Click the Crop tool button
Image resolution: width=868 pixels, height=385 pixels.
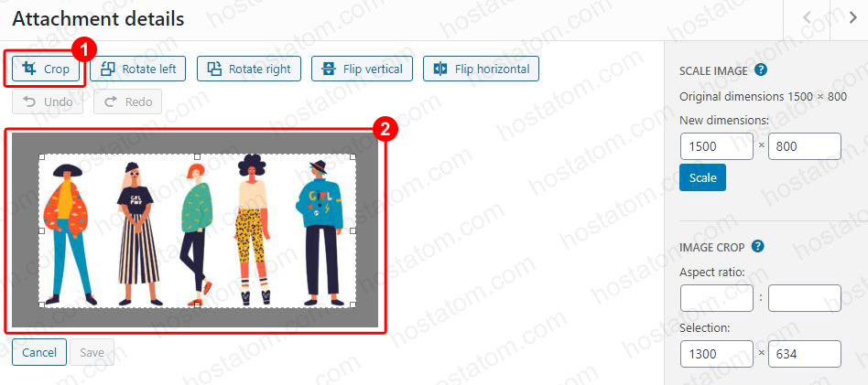[x=46, y=70]
